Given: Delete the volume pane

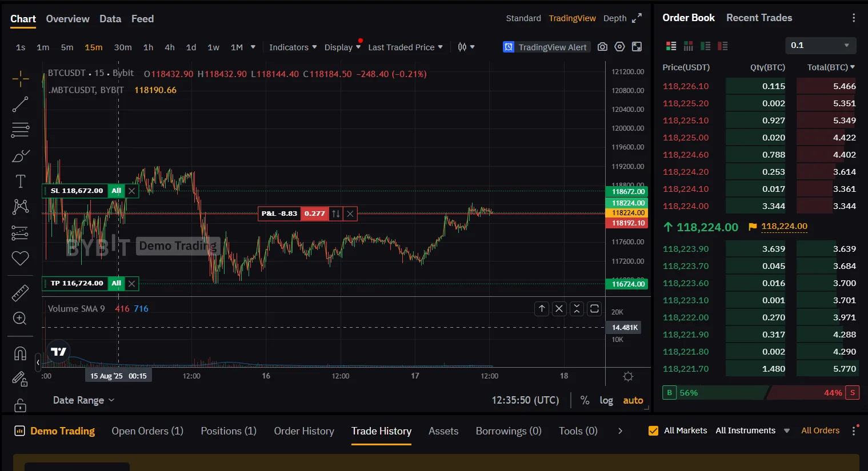Looking at the screenshot, I should (559, 309).
